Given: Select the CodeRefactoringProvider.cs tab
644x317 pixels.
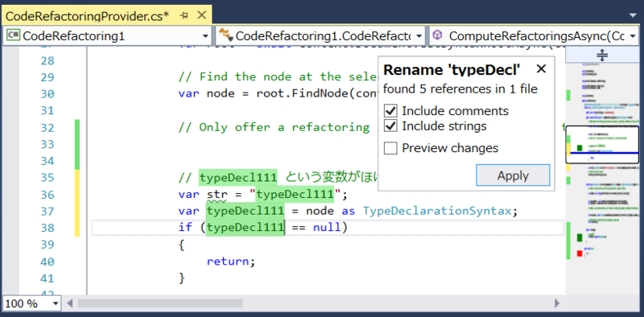Looking at the screenshot, I should (x=87, y=15).
